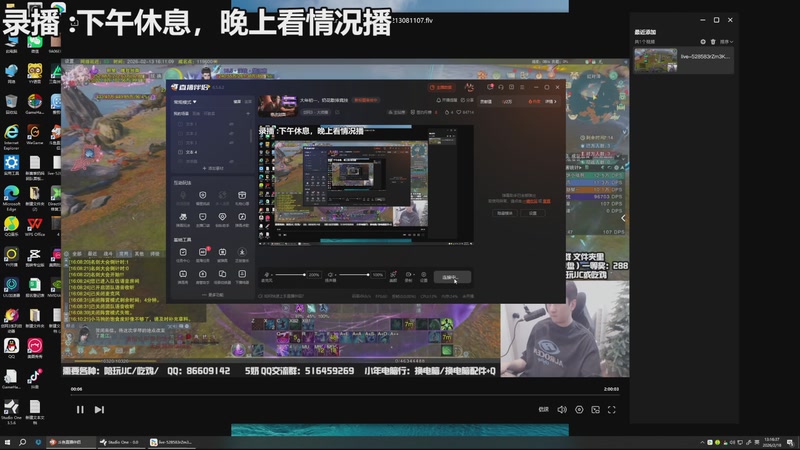Open the player settings circle icon

[579, 410]
